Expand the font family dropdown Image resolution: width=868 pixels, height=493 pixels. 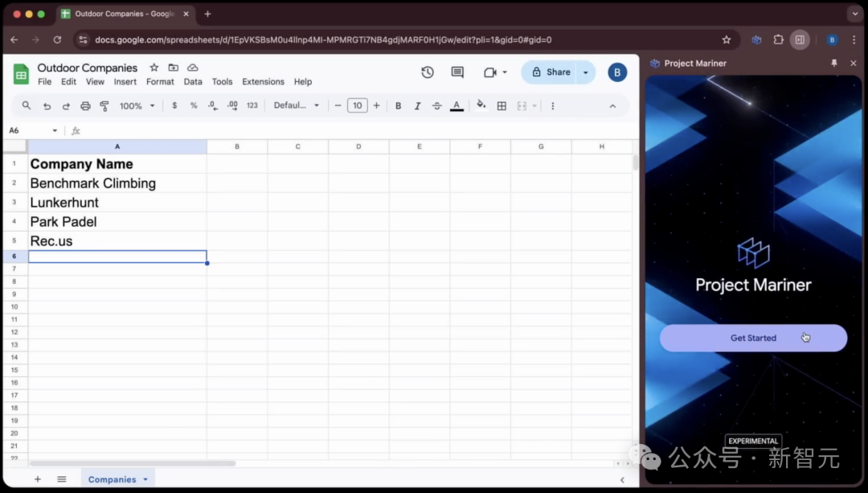pyautogui.click(x=296, y=106)
